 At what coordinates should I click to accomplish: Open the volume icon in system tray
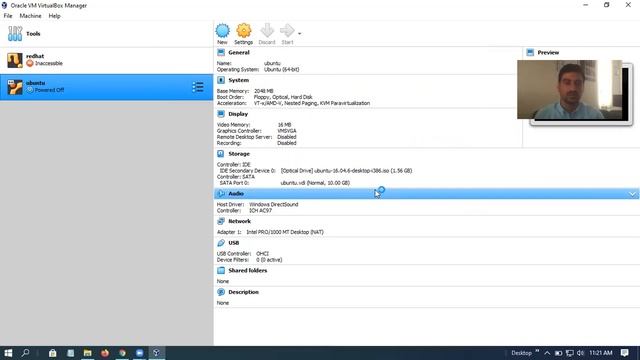point(580,353)
